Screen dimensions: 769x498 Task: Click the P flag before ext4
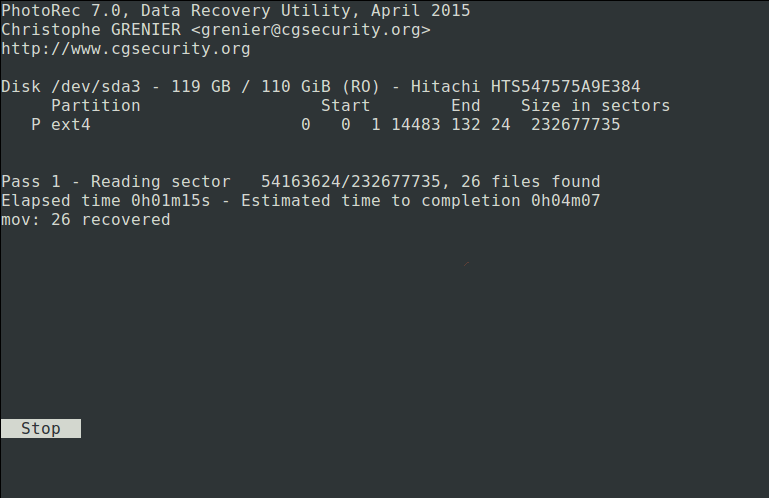(36, 125)
